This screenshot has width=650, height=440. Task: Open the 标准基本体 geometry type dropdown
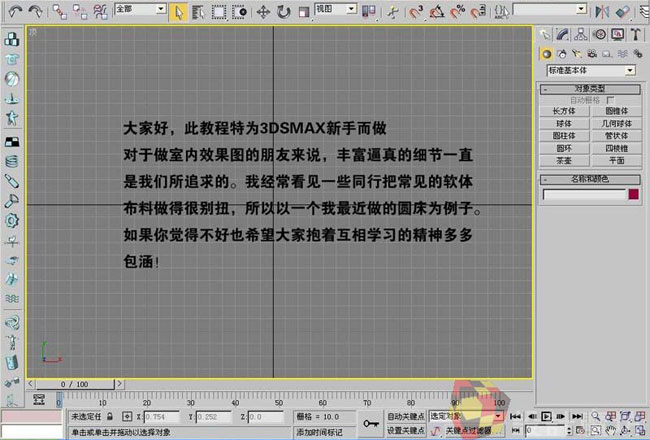click(591, 70)
